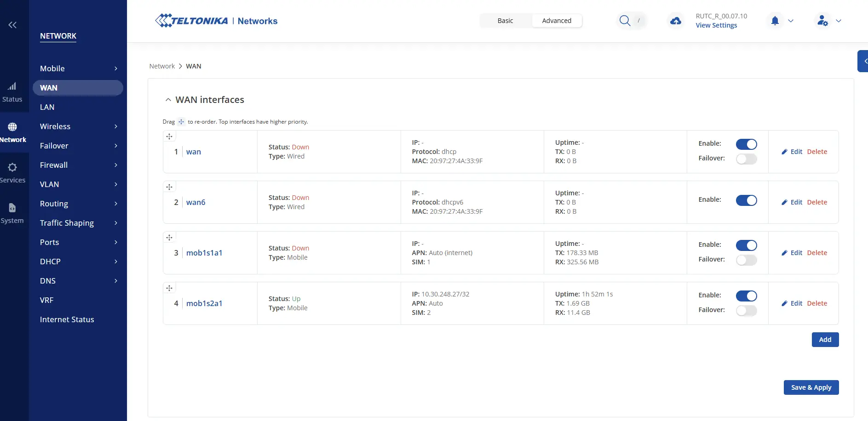Open the notifications bell icon
Screen dimensions: 868x421
click(x=775, y=21)
